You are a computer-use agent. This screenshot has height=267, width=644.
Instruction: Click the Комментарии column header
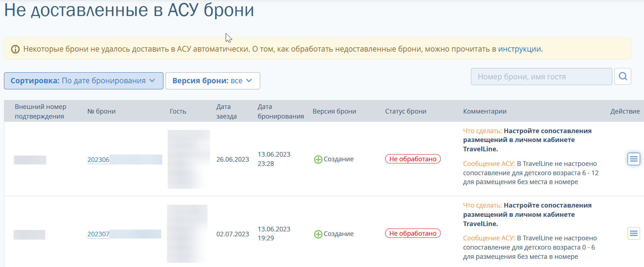pyautogui.click(x=485, y=111)
